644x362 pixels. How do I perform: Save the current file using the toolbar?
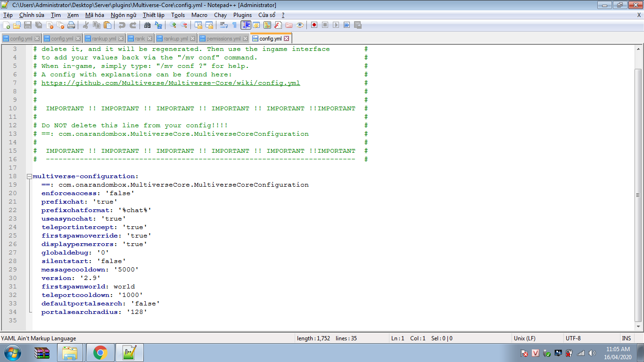[x=28, y=25]
